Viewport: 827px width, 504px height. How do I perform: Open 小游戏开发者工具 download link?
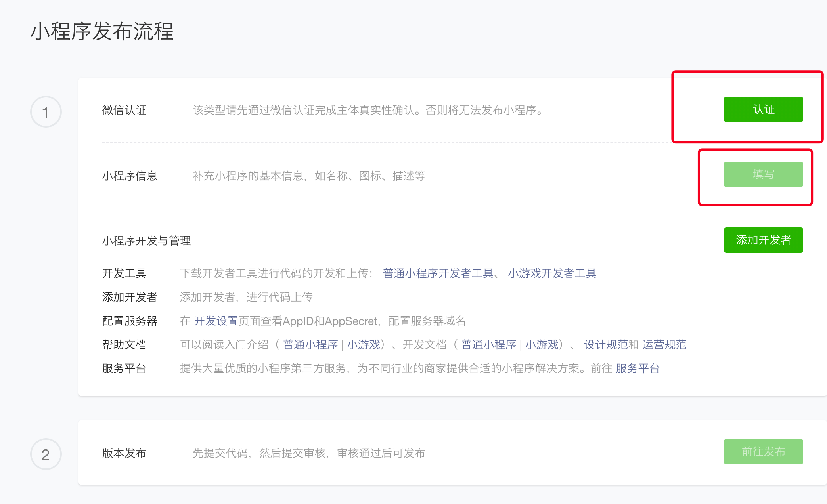point(551,273)
